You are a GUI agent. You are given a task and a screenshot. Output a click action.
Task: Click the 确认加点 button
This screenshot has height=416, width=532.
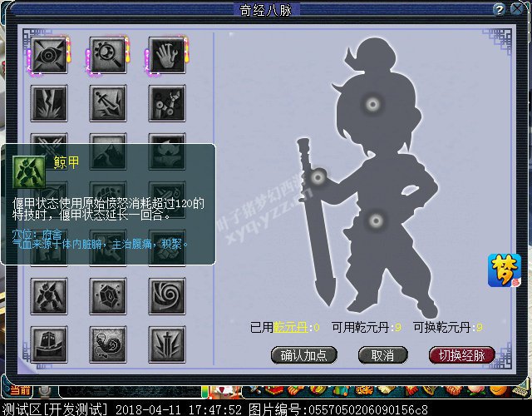click(303, 355)
